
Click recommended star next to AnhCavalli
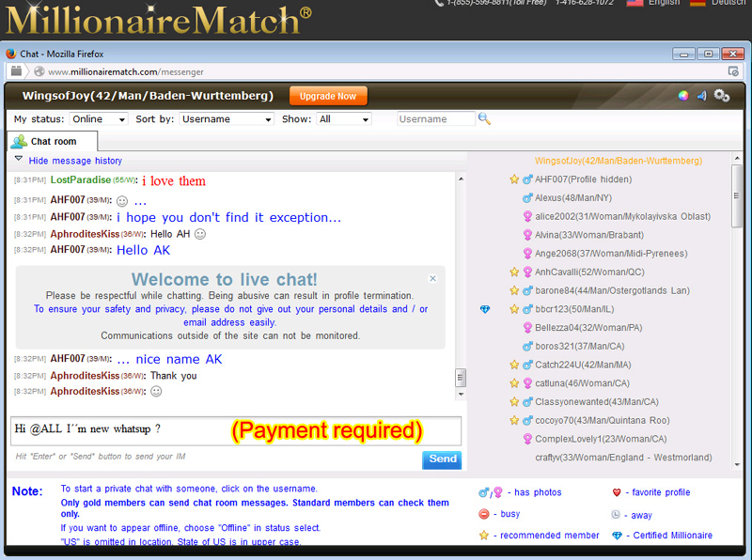[514, 272]
